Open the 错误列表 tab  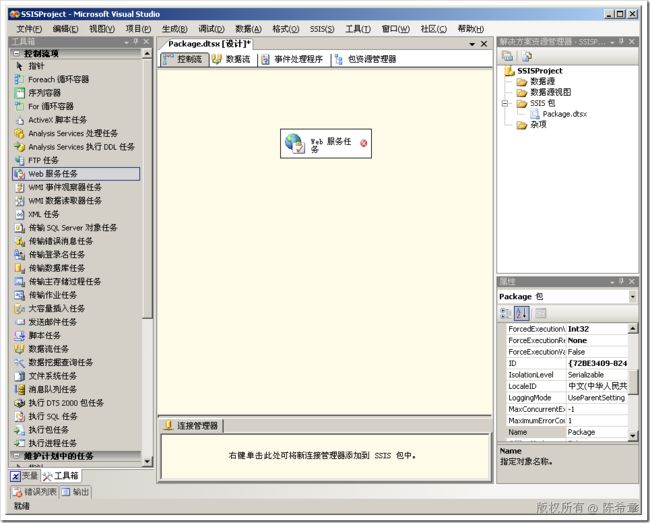(34, 492)
